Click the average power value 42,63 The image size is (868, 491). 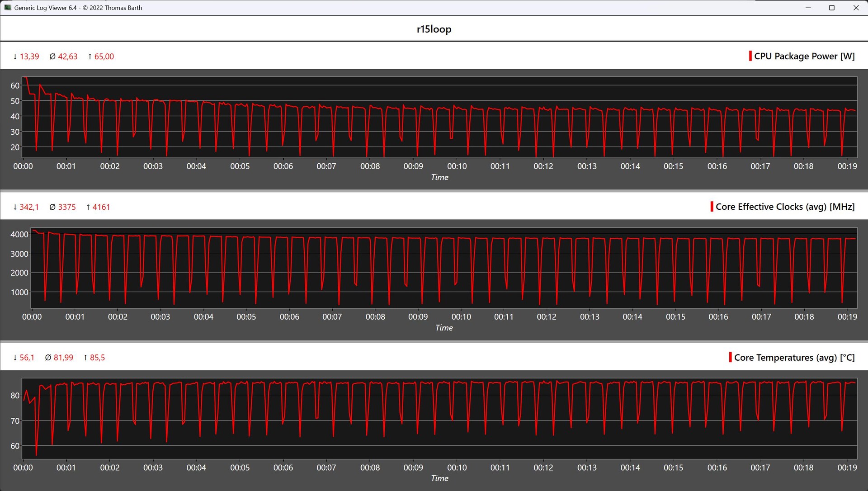[67, 57]
